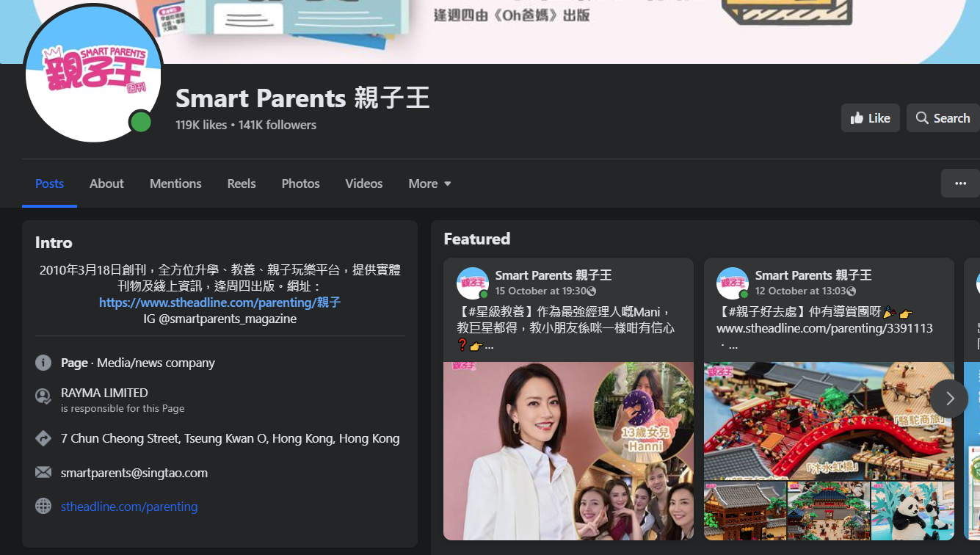This screenshot has width=980, height=555.
Task: Go to the Reels tab
Action: [242, 184]
